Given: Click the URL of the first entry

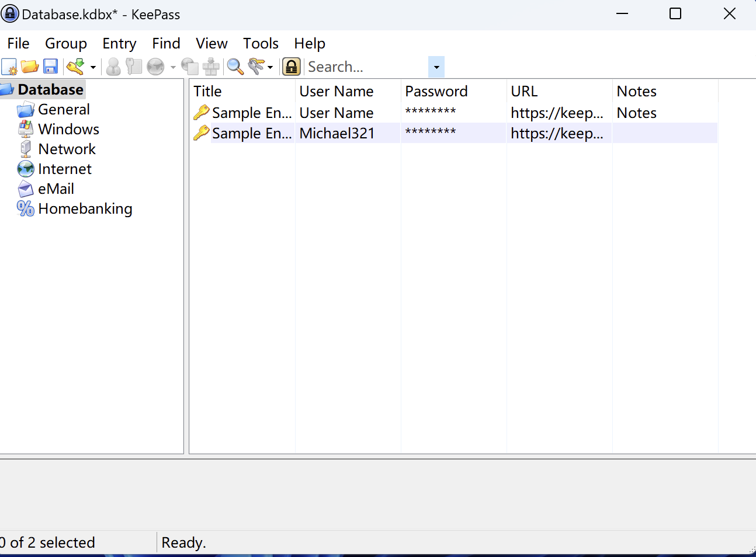Looking at the screenshot, I should coord(557,113).
